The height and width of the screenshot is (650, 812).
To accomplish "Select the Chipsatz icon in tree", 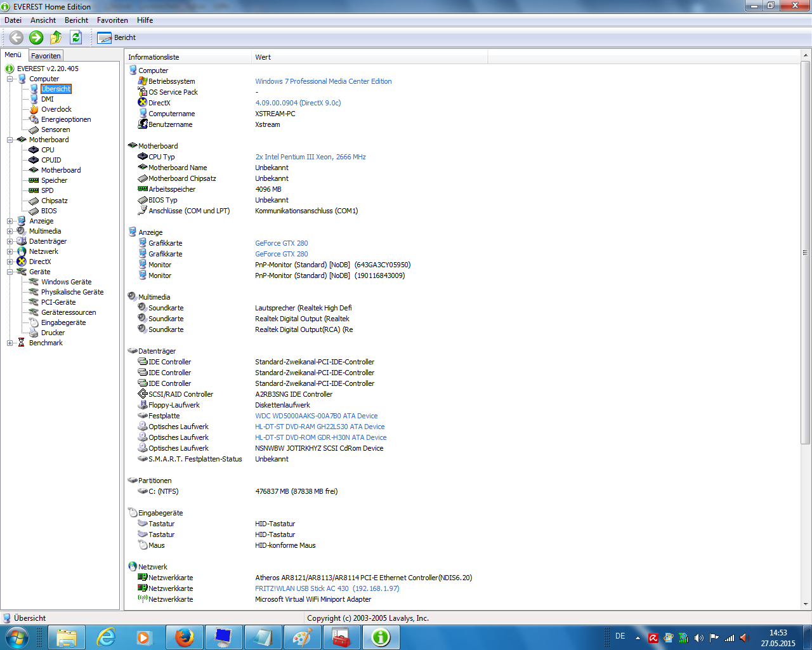I will [34, 201].
